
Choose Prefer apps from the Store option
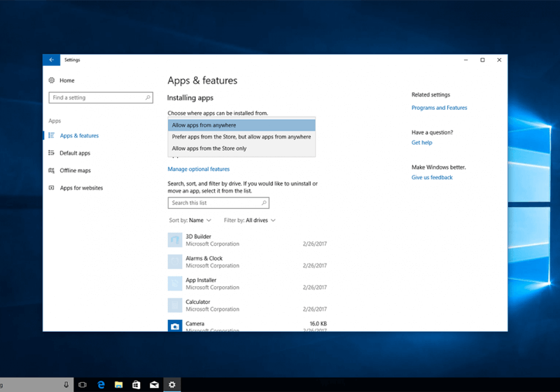[241, 136]
